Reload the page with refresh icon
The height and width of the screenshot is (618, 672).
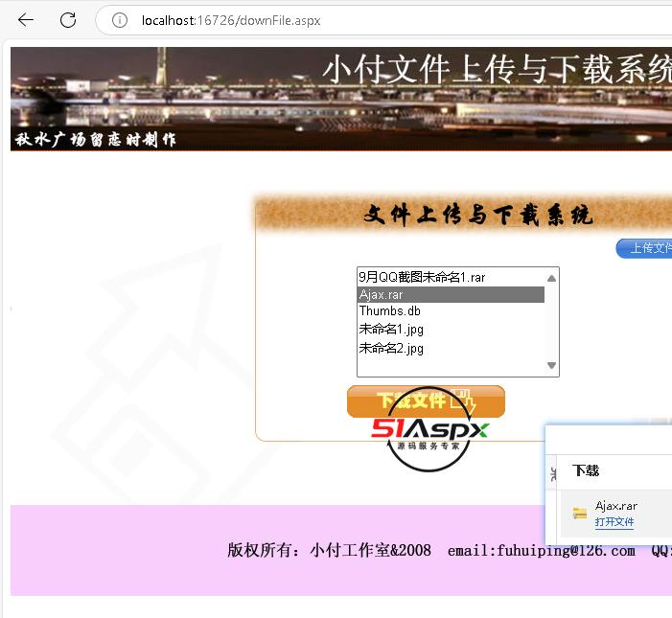68,20
